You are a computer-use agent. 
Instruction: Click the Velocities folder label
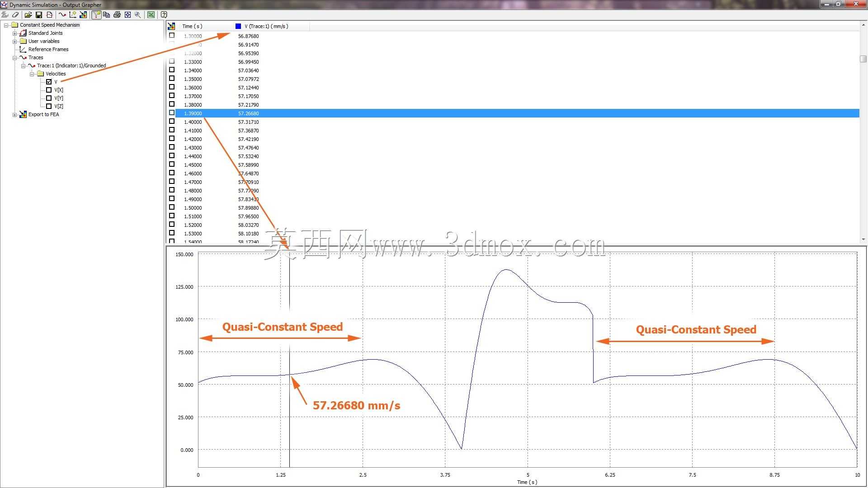pyautogui.click(x=56, y=74)
